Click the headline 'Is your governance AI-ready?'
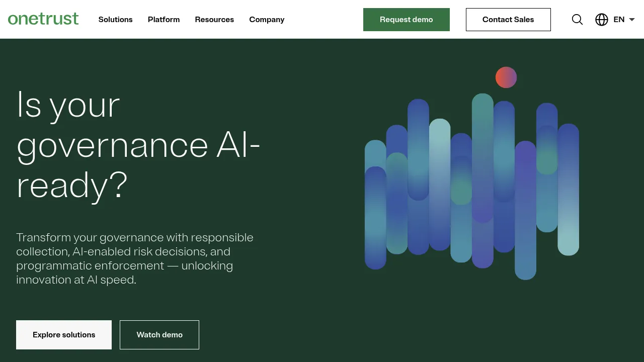The image size is (644, 362). tap(138, 145)
